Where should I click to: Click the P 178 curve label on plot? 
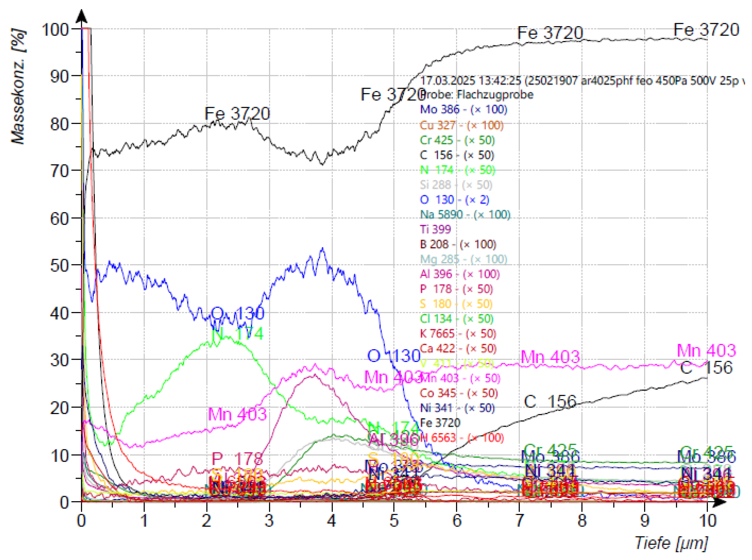(x=237, y=459)
